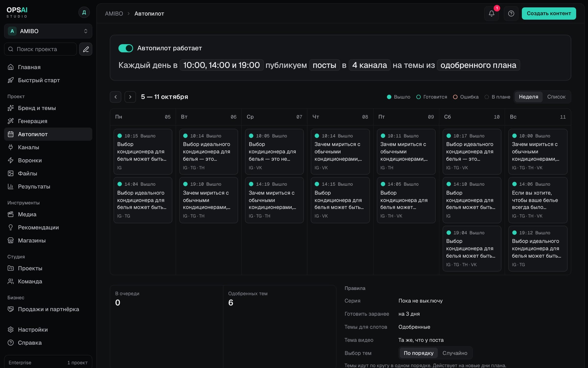Click the Поиск проекта search field
Image resolution: width=588 pixels, height=368 pixels.
[40, 49]
